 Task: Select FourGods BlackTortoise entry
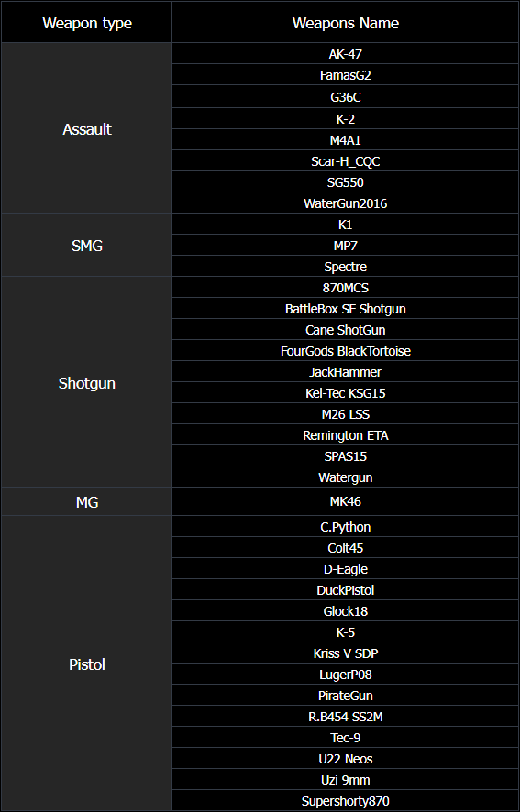(x=345, y=351)
